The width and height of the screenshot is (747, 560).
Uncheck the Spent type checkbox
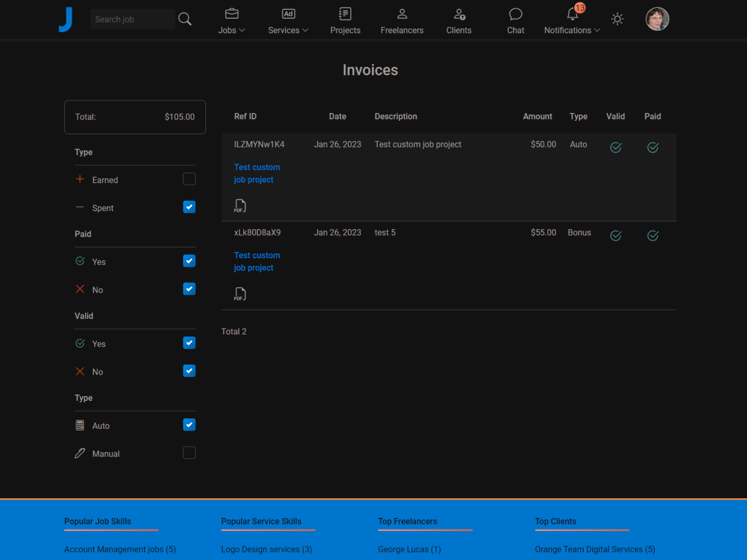point(189,207)
